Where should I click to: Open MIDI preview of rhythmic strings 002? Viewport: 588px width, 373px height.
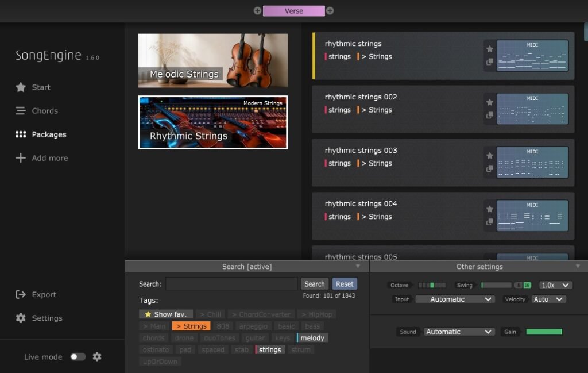[532, 109]
